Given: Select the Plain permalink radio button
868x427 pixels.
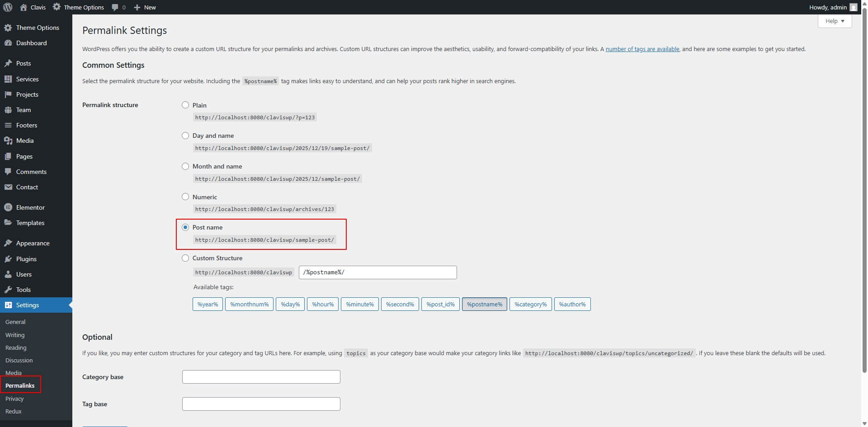Looking at the screenshot, I should (185, 105).
